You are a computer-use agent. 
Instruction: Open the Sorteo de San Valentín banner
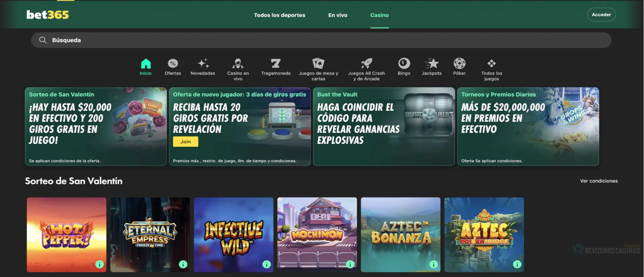(96, 127)
